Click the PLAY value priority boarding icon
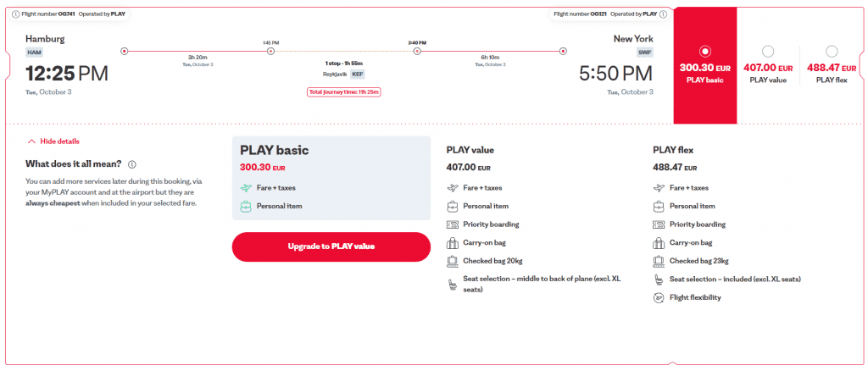 click(x=453, y=224)
